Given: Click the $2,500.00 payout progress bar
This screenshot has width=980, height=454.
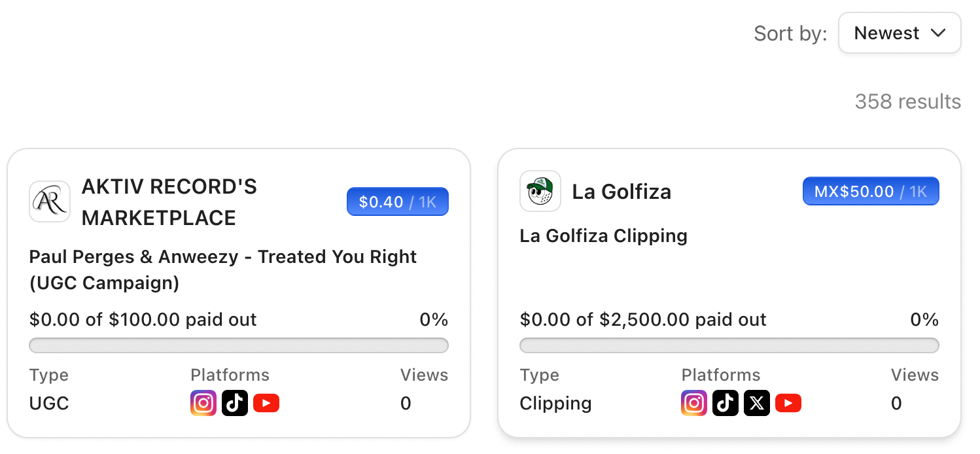Looking at the screenshot, I should pos(729,345).
